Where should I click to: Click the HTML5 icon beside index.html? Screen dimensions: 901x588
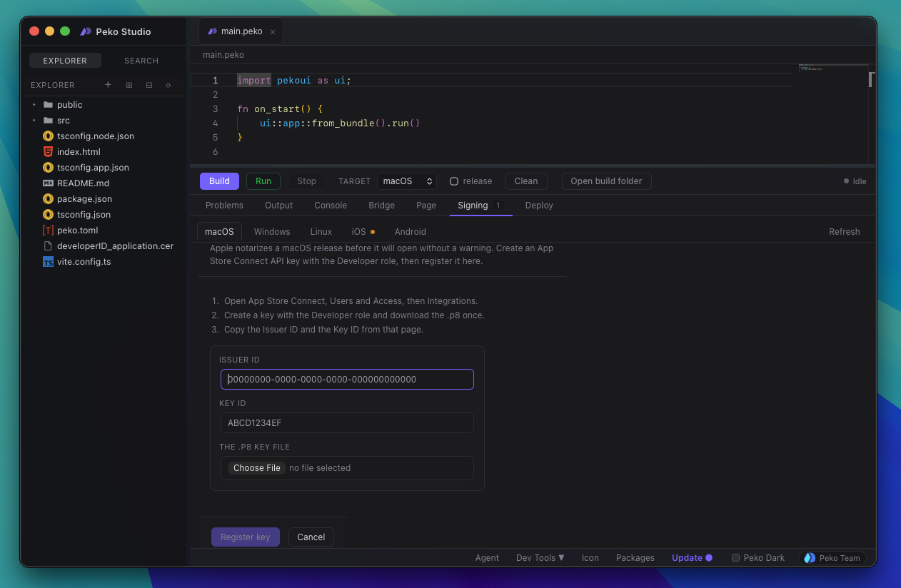click(x=48, y=152)
